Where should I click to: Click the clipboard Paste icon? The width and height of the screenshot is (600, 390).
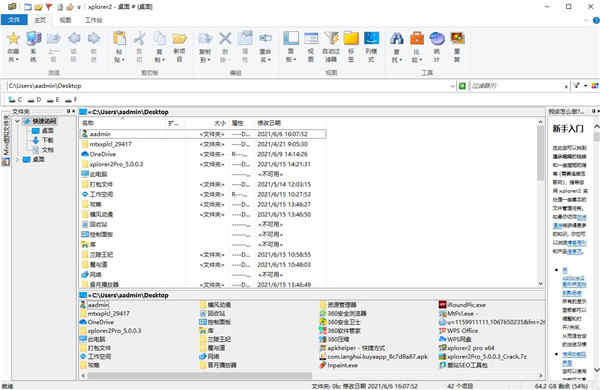pos(119,38)
